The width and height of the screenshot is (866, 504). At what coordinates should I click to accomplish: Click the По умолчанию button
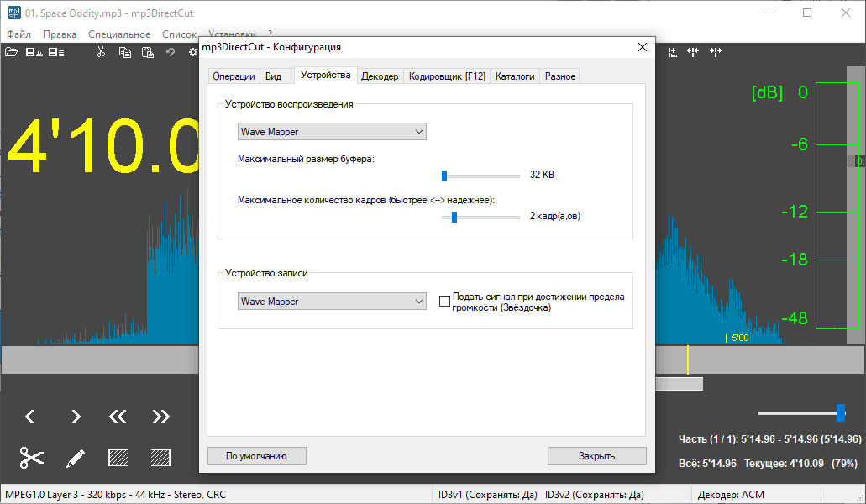click(x=257, y=456)
